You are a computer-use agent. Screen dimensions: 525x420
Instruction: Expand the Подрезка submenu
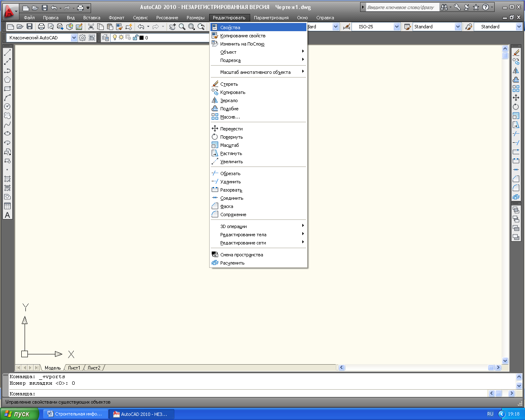tap(258, 60)
